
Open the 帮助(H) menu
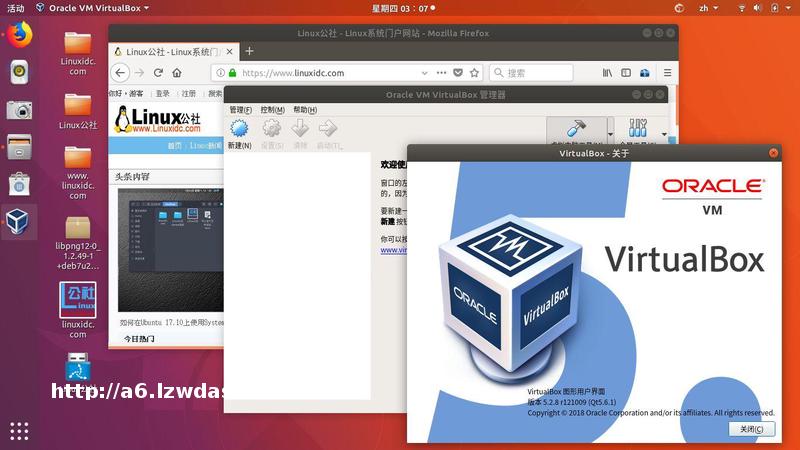304,110
